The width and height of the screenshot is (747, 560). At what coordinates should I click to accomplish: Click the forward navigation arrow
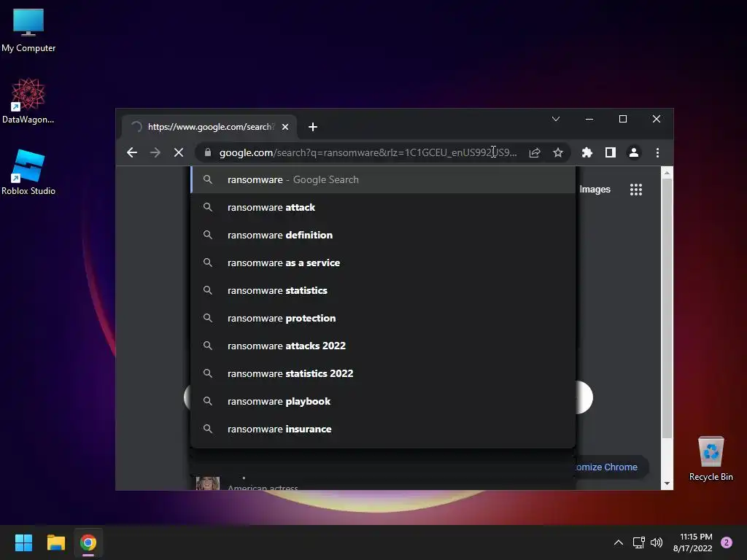(155, 152)
